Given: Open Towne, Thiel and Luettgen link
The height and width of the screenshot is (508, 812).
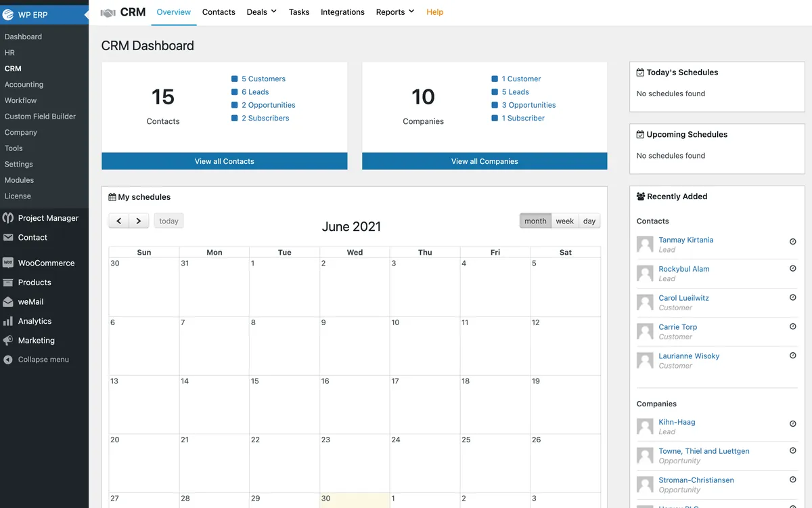Looking at the screenshot, I should click(x=704, y=451).
